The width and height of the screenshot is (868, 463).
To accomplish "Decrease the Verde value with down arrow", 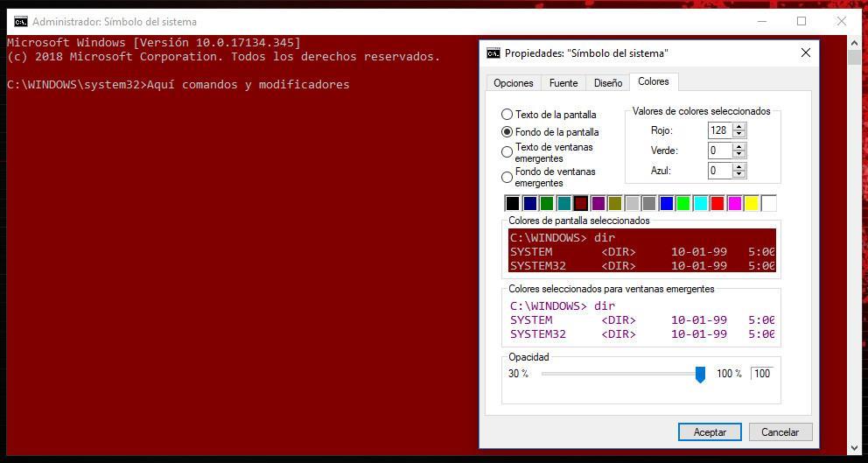I will point(739,155).
